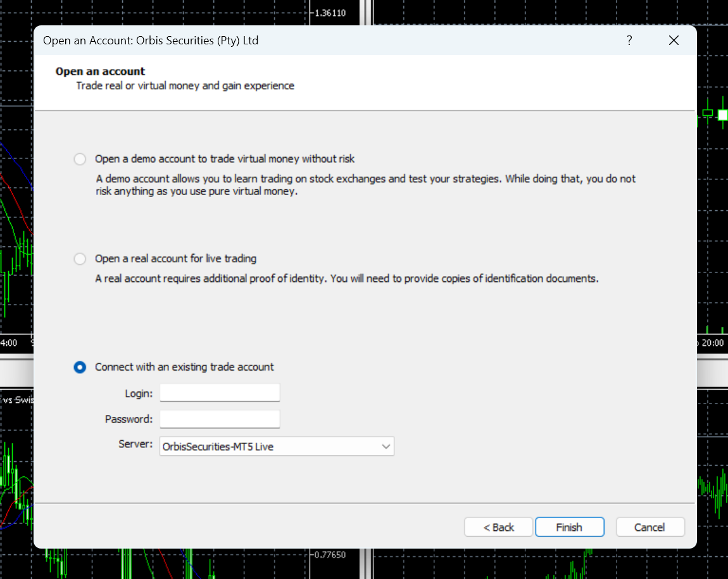Viewport: 728px width, 579px height.
Task: Select Connect with an existing trade account
Action: [80, 367]
